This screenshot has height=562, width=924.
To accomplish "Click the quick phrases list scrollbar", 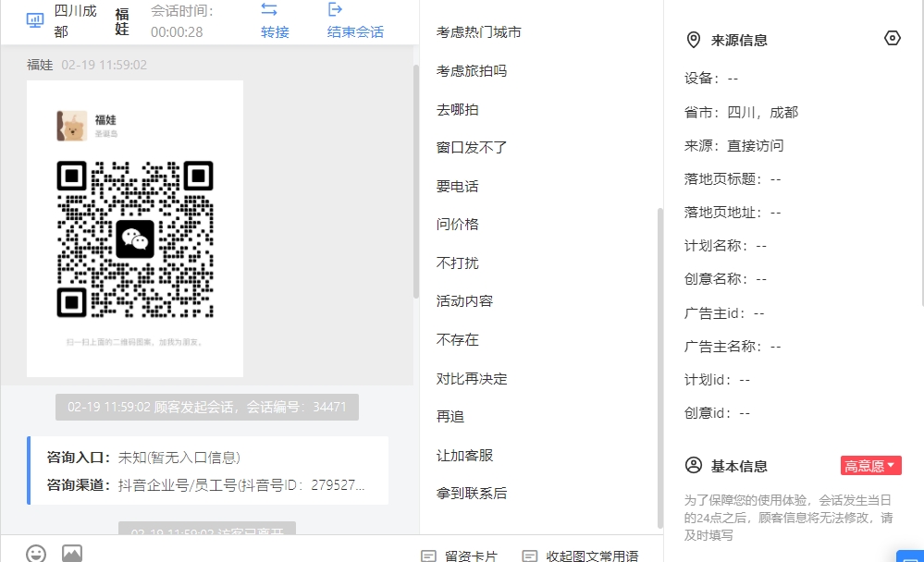I will 660,368.
